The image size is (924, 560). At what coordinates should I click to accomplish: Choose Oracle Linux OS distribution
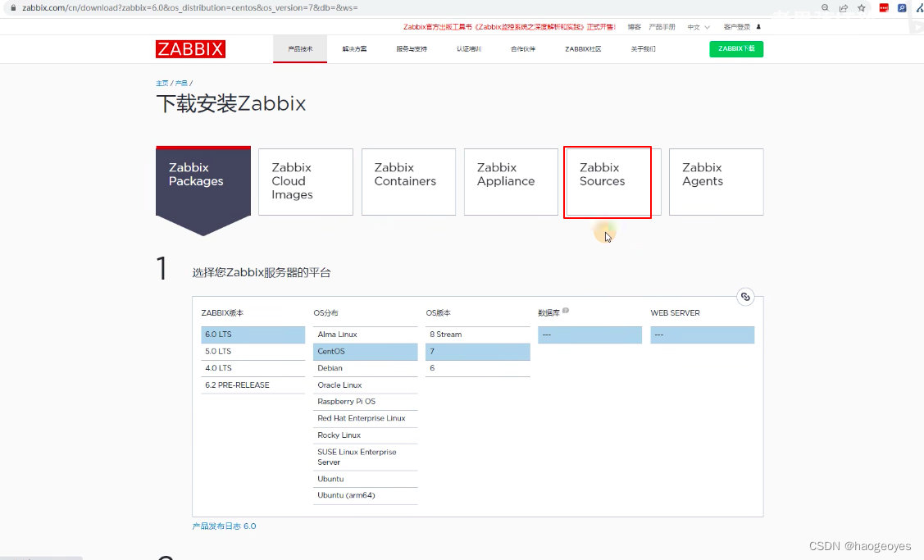pos(366,385)
